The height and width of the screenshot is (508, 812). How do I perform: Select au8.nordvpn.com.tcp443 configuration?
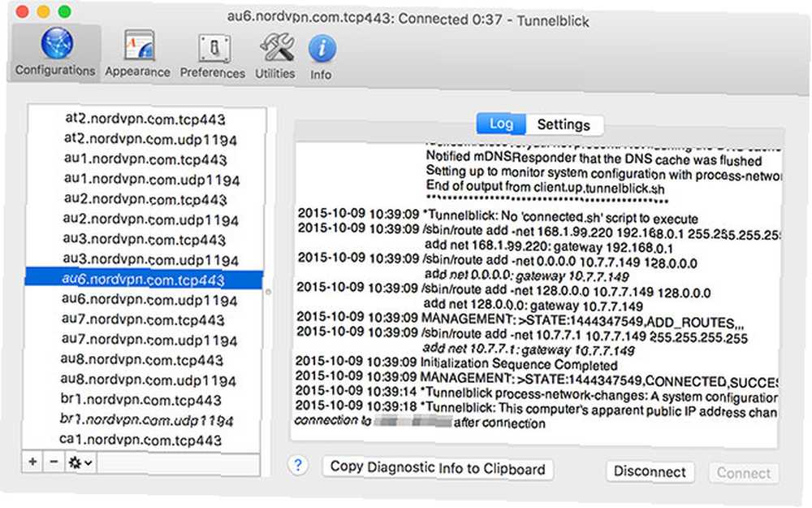pos(143,359)
